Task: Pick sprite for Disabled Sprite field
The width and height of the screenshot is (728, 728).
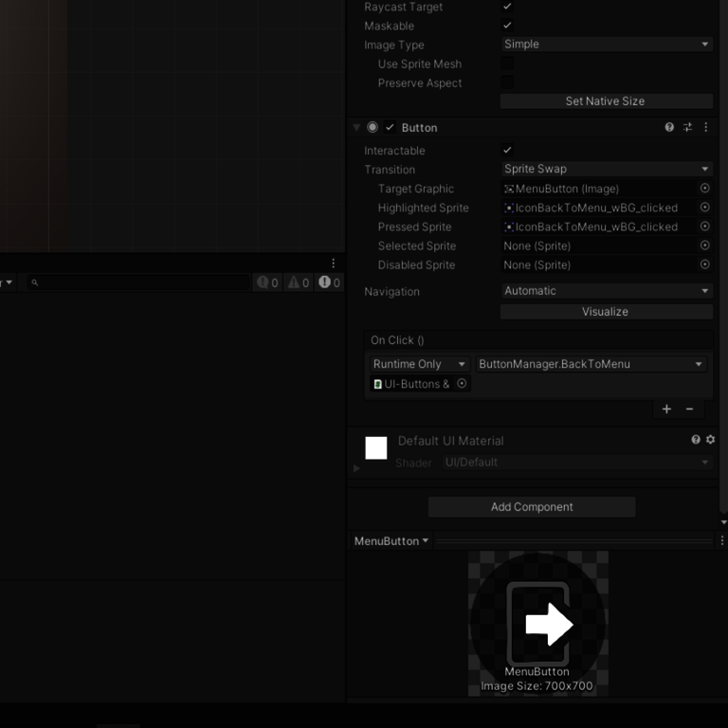Action: point(705,264)
